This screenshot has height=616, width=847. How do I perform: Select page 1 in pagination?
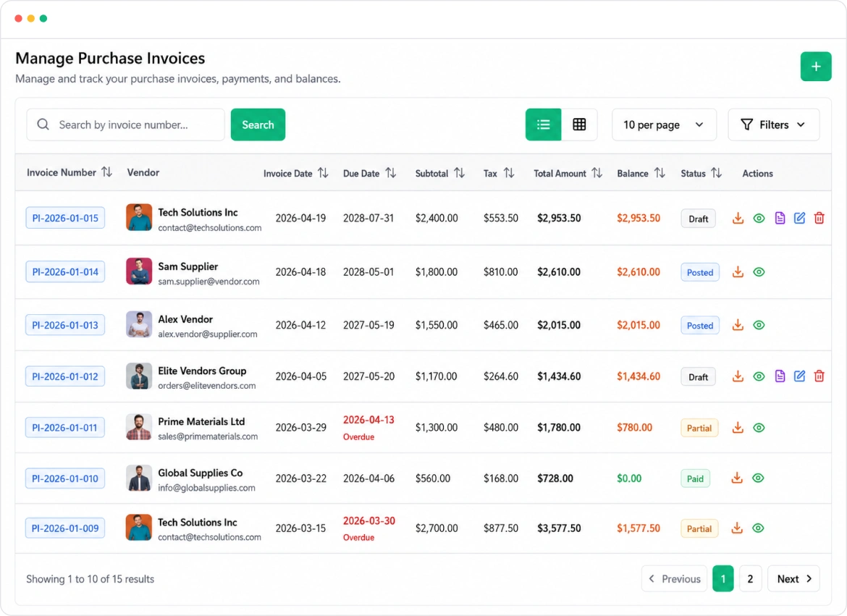click(722, 578)
